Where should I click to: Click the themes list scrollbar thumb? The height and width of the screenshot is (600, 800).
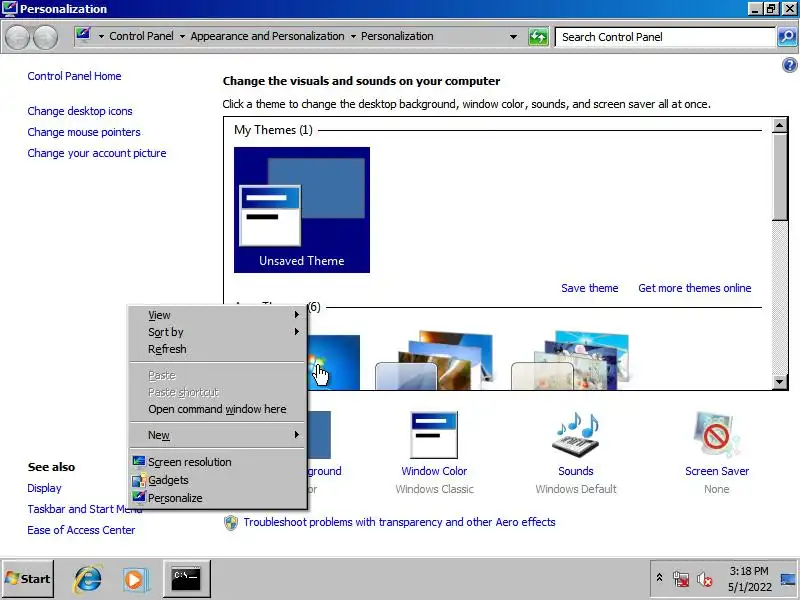[779, 177]
